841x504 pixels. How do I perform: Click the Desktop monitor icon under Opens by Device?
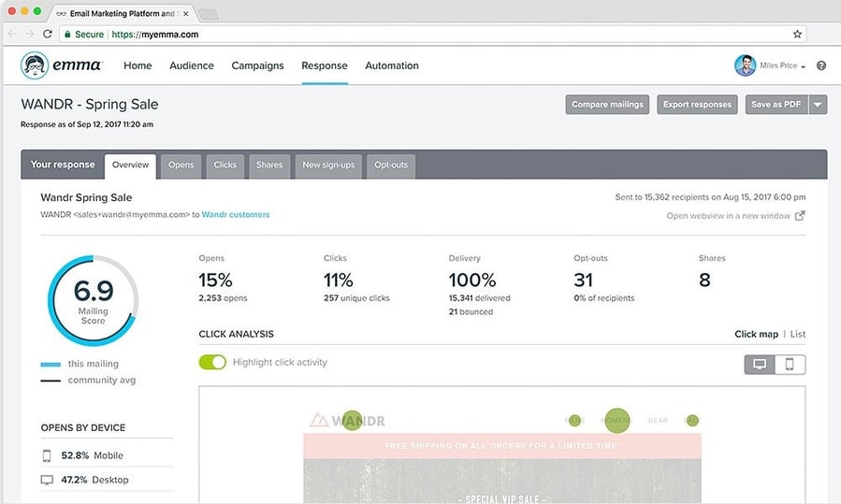[47, 480]
